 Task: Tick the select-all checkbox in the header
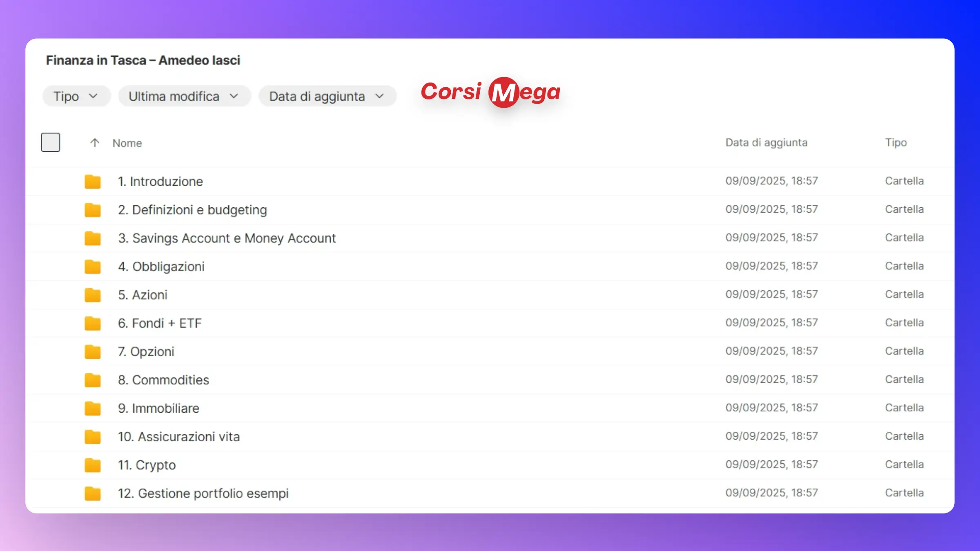(x=51, y=142)
